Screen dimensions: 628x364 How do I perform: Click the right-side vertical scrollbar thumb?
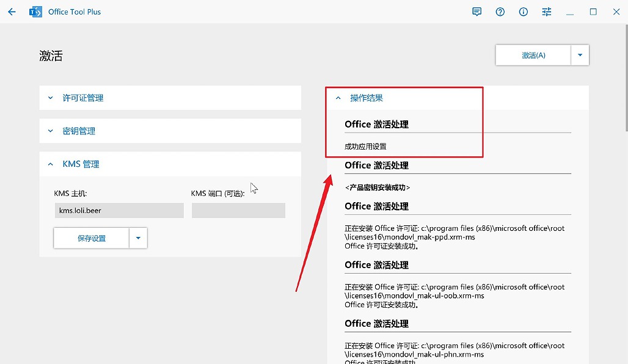[x=626, y=78]
